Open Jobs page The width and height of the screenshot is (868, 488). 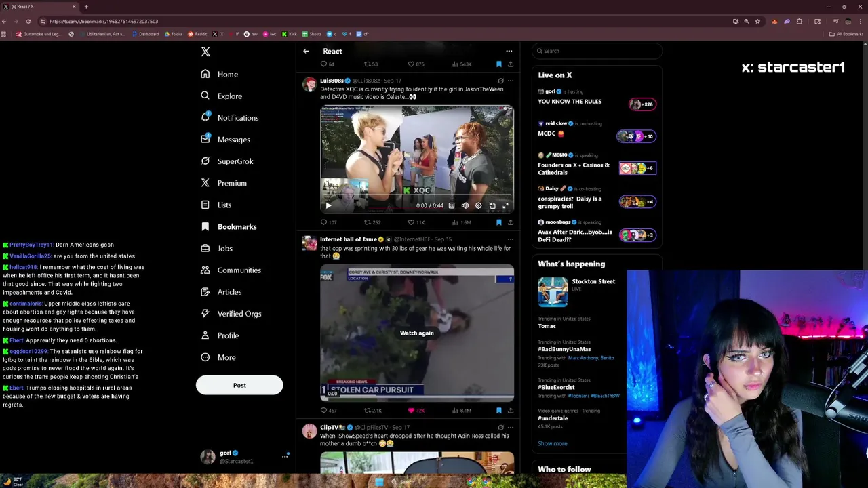click(216, 248)
